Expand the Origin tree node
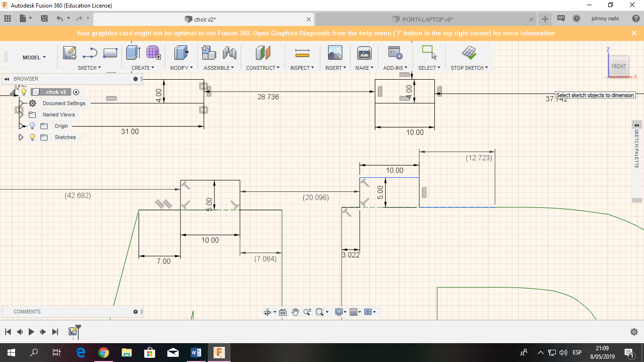 click(x=21, y=126)
